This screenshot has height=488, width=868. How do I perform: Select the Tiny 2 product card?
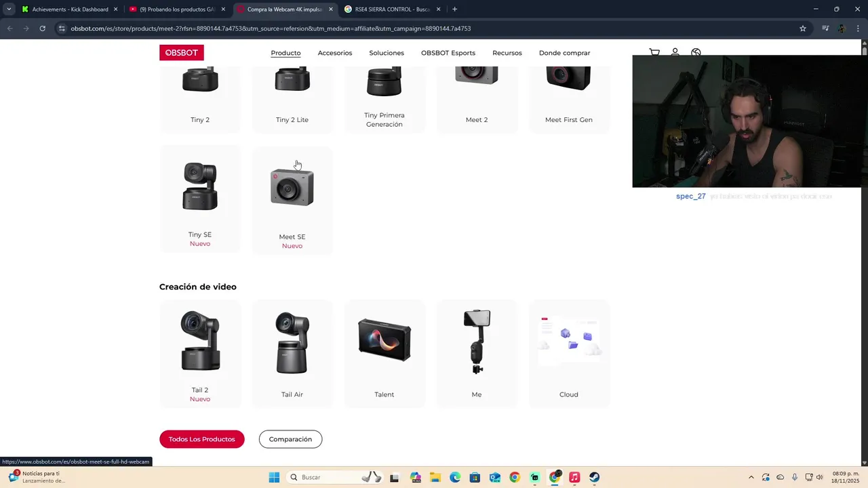[x=200, y=99]
